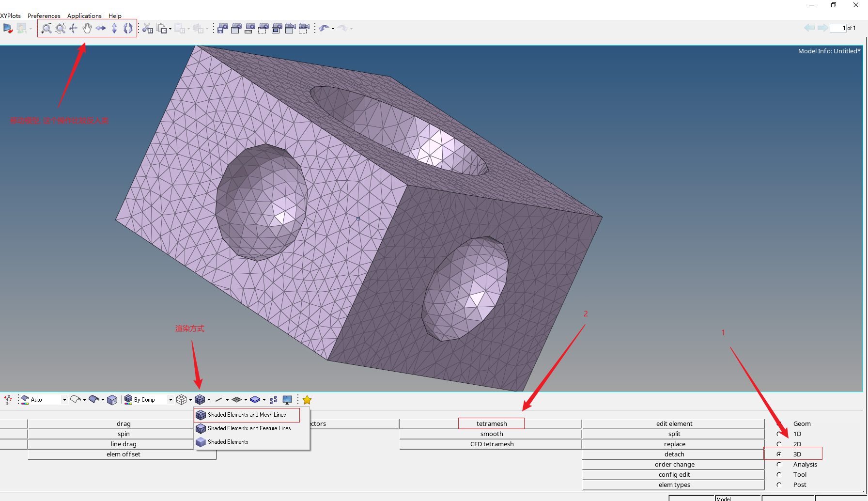Image resolution: width=868 pixels, height=501 pixels.
Task: Open the edit element panel
Action: click(x=674, y=423)
